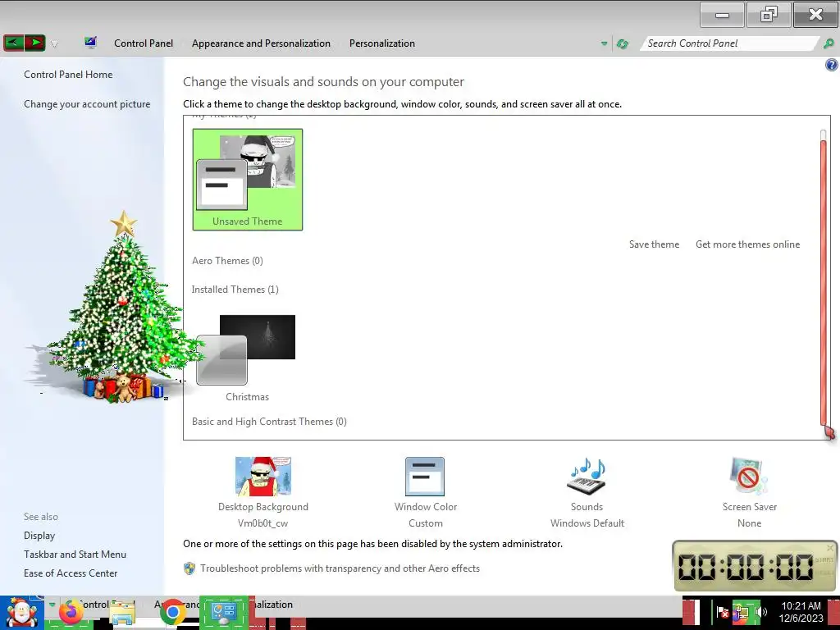The height and width of the screenshot is (630, 840).
Task: Click the Installed Themes (1) heading
Action: click(235, 290)
